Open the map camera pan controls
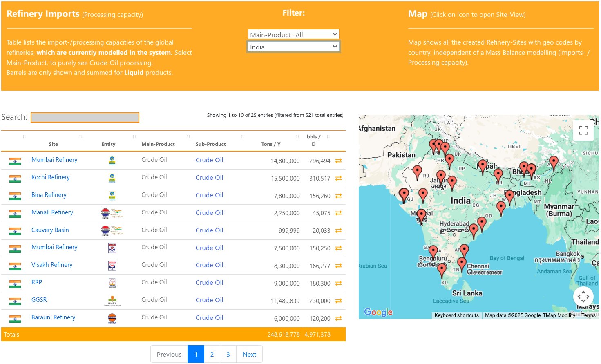This screenshot has height=364, width=601. click(583, 297)
